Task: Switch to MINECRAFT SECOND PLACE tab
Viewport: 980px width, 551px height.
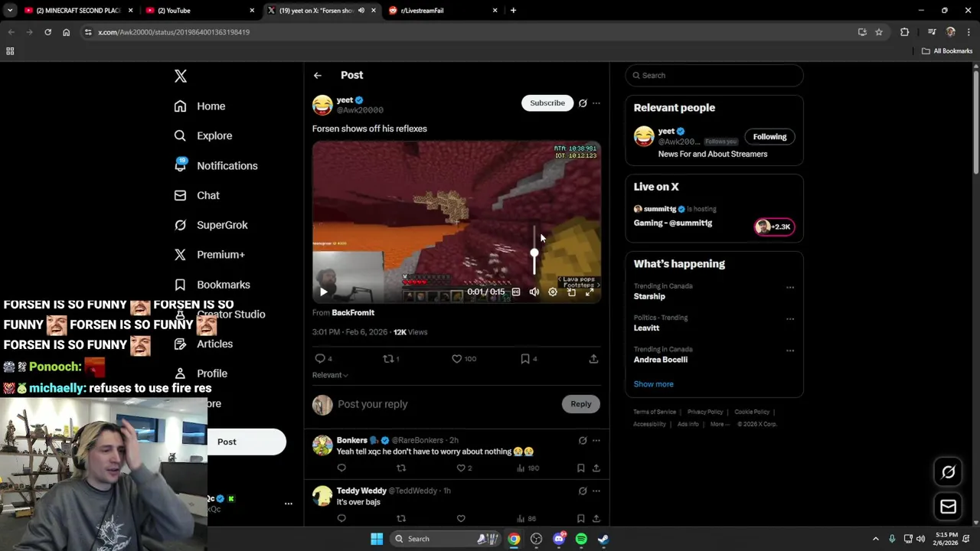Action: (x=79, y=11)
